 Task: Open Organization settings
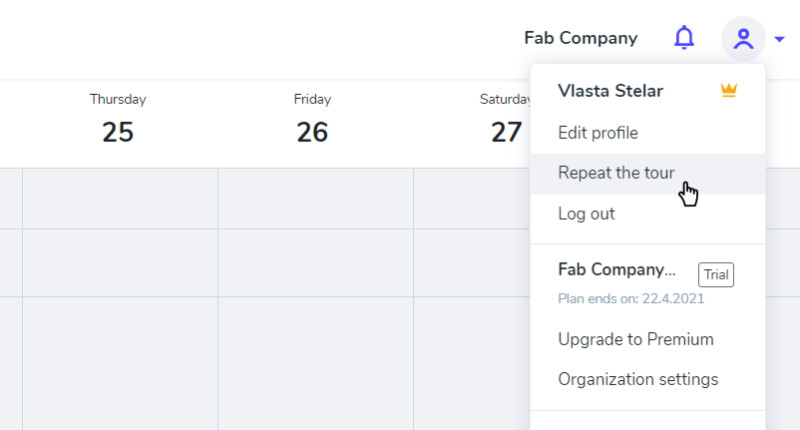(638, 380)
